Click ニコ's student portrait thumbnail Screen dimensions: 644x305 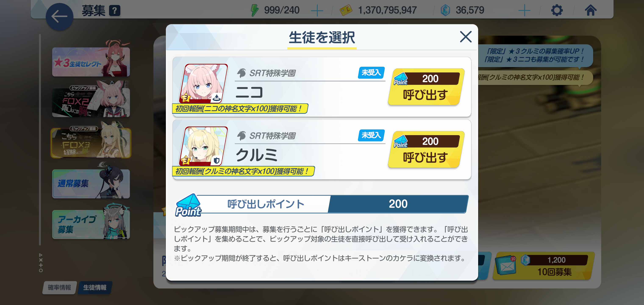click(204, 83)
